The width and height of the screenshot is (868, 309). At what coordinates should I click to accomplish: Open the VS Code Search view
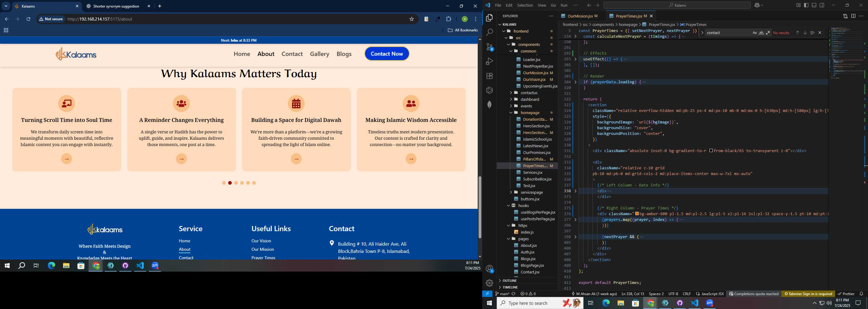point(489,32)
